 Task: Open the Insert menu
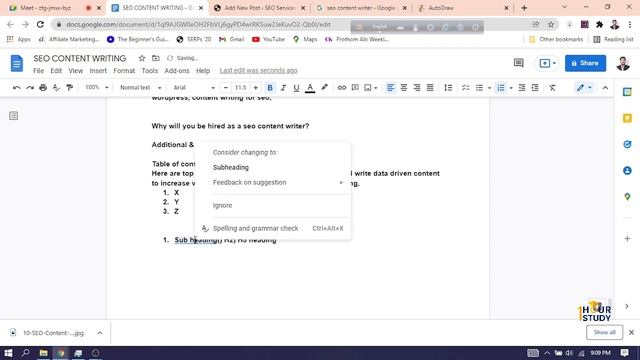click(98, 71)
